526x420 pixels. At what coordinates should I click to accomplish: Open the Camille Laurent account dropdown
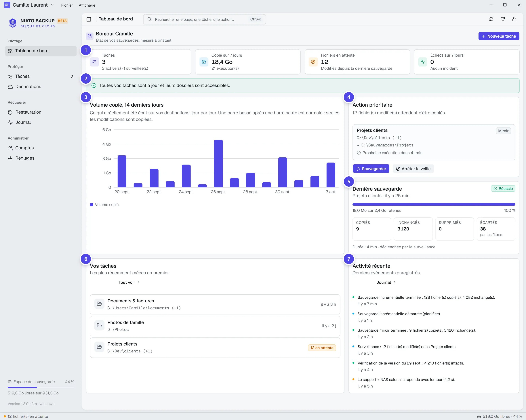point(29,5)
